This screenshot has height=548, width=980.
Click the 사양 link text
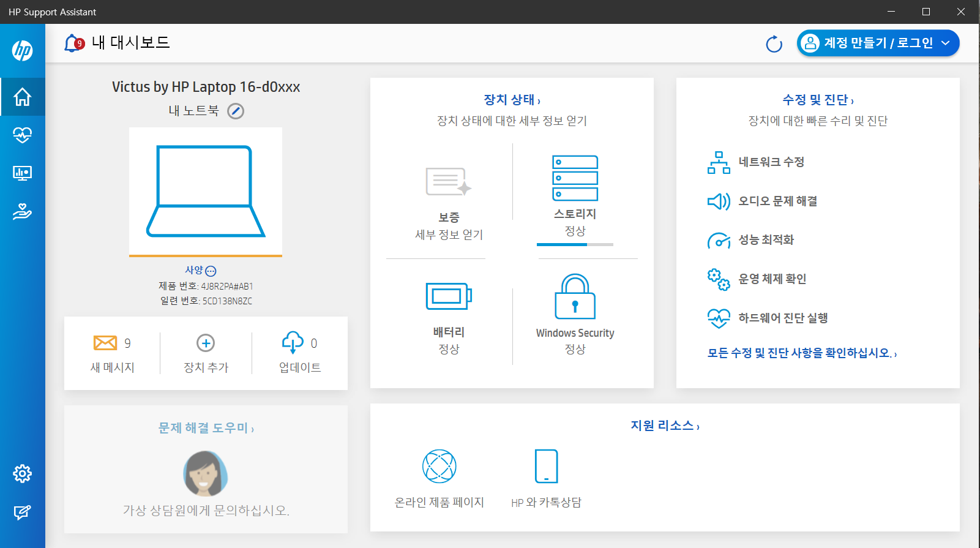click(x=194, y=270)
